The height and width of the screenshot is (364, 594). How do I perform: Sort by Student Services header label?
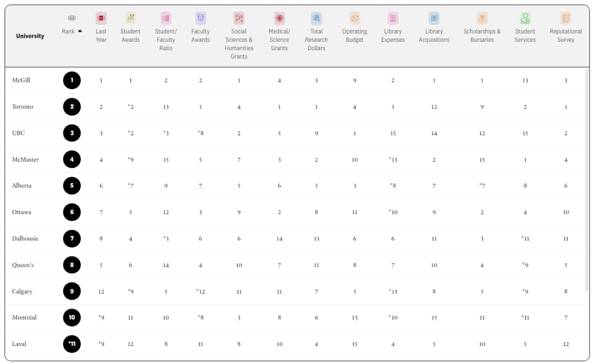point(525,36)
